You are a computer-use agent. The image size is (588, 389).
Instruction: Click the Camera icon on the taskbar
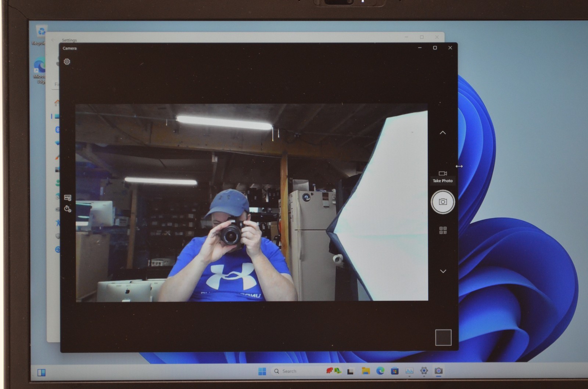438,371
